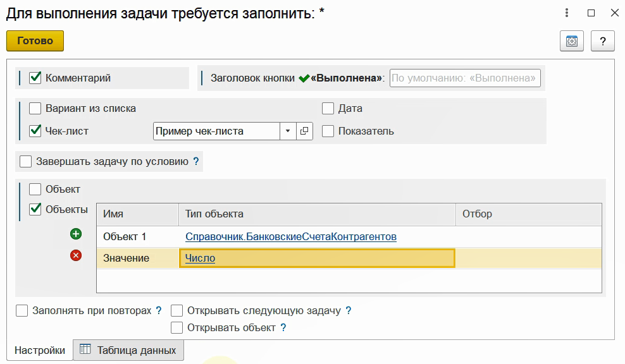
Task: Click the red delete-row icon
Action: pyautogui.click(x=76, y=255)
